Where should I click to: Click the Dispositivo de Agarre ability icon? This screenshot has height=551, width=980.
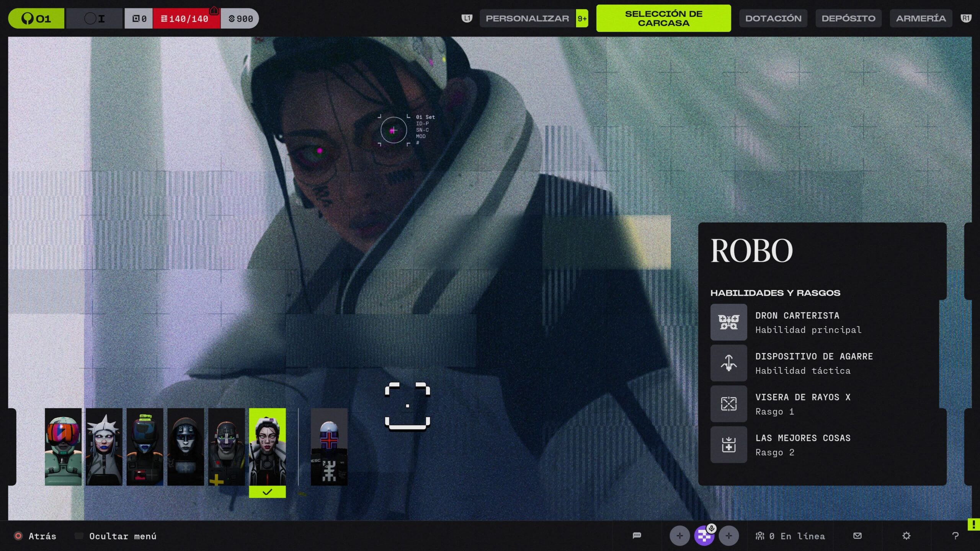click(728, 363)
